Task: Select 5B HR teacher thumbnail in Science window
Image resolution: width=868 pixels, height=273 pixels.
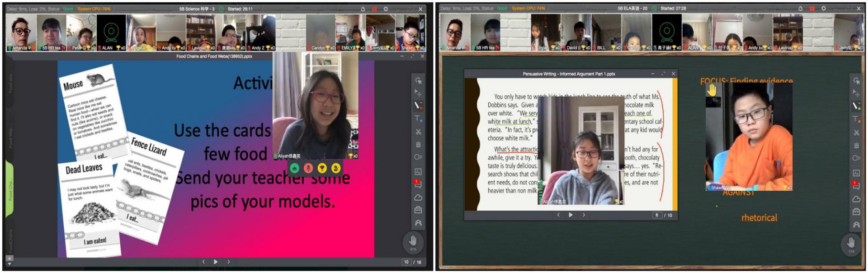Action: [x=51, y=32]
